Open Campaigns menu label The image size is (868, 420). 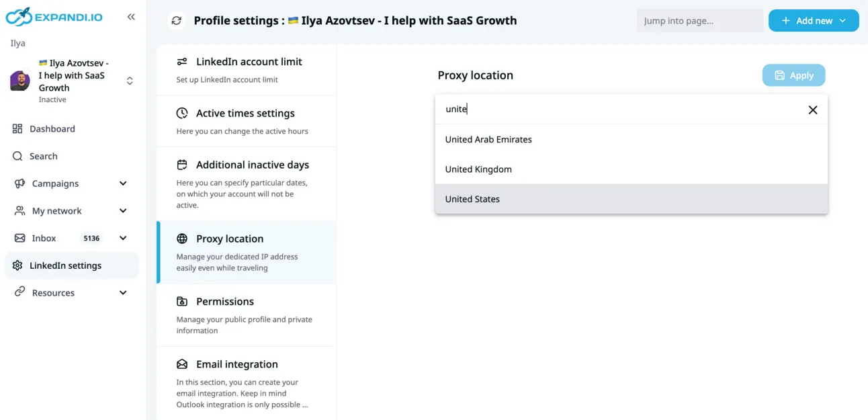coord(55,183)
